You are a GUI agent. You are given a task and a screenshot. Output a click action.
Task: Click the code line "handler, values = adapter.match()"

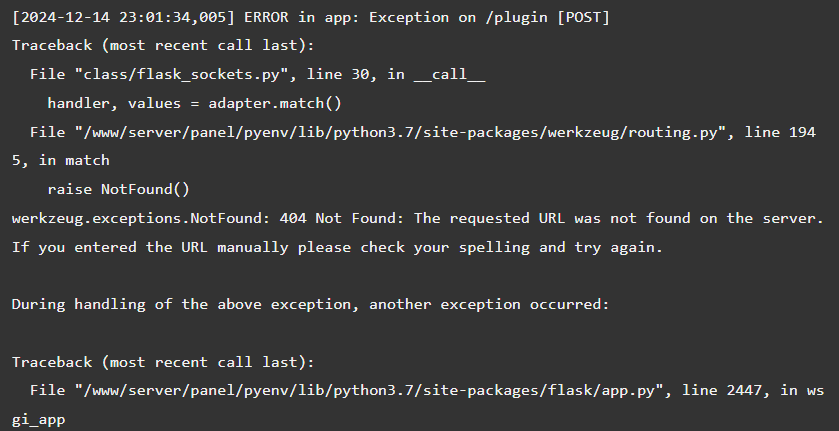pos(194,103)
